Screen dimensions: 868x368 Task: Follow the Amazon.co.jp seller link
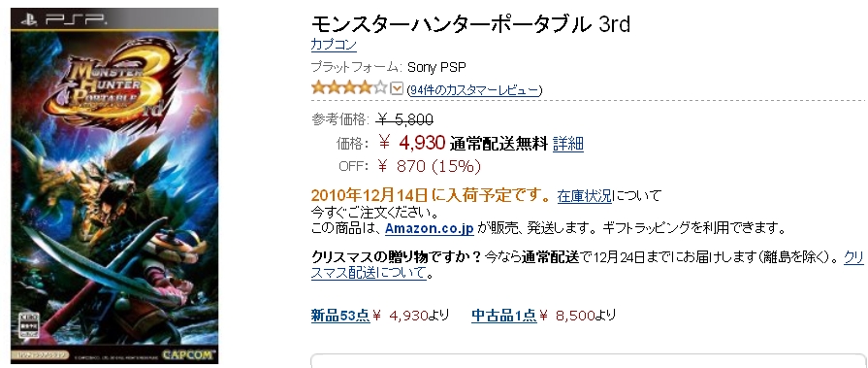click(x=430, y=228)
